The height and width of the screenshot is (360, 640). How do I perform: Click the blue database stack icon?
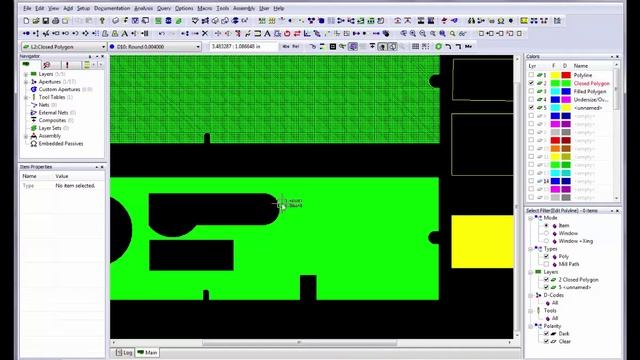pos(168,20)
